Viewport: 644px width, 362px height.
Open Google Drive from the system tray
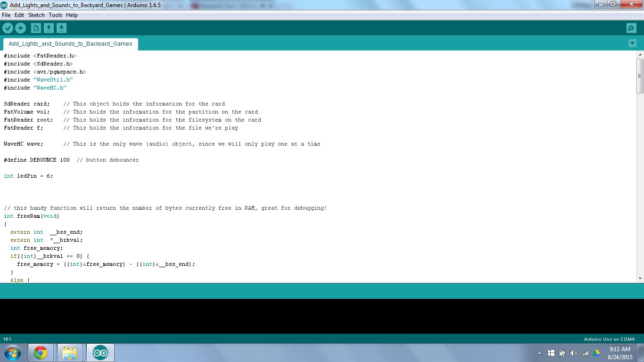coord(596,353)
